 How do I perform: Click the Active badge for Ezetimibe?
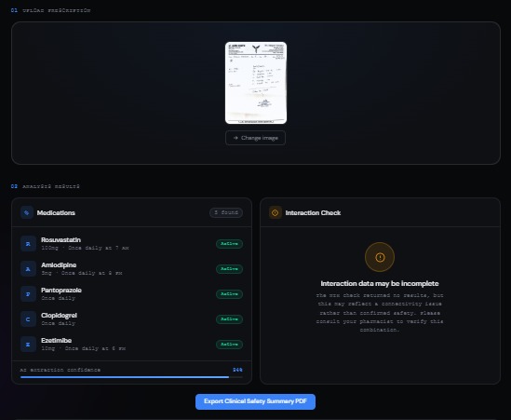pyautogui.click(x=229, y=345)
